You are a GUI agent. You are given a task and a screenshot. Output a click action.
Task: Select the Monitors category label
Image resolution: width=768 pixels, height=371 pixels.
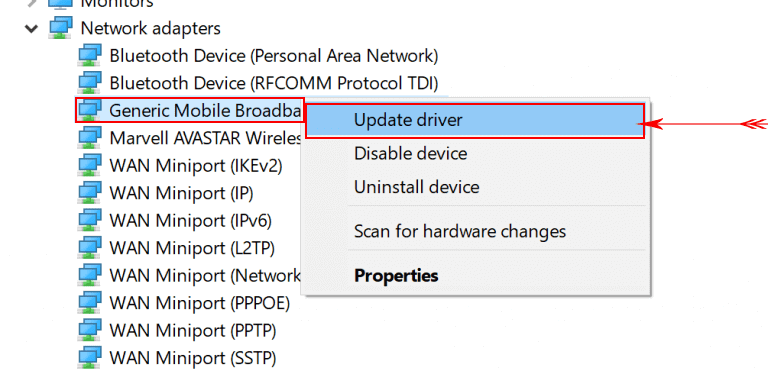pos(117,3)
